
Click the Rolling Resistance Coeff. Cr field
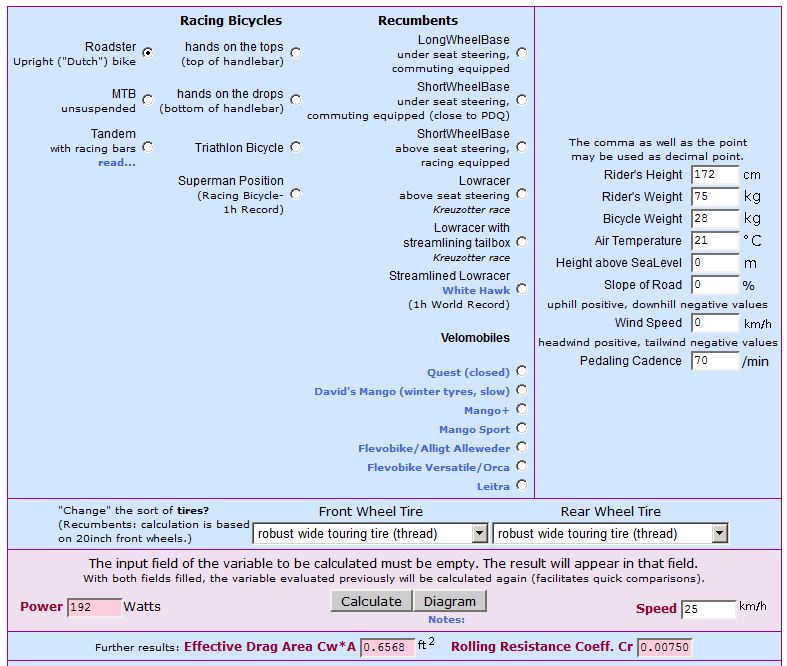pyautogui.click(x=665, y=647)
